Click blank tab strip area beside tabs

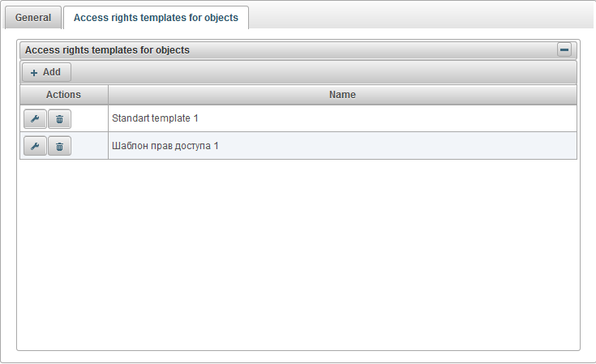tap(422, 17)
